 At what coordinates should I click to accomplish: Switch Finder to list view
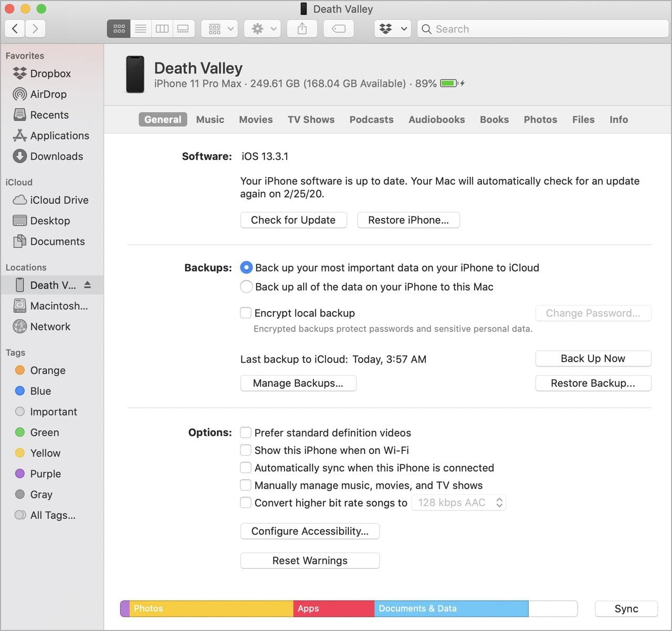tap(141, 29)
